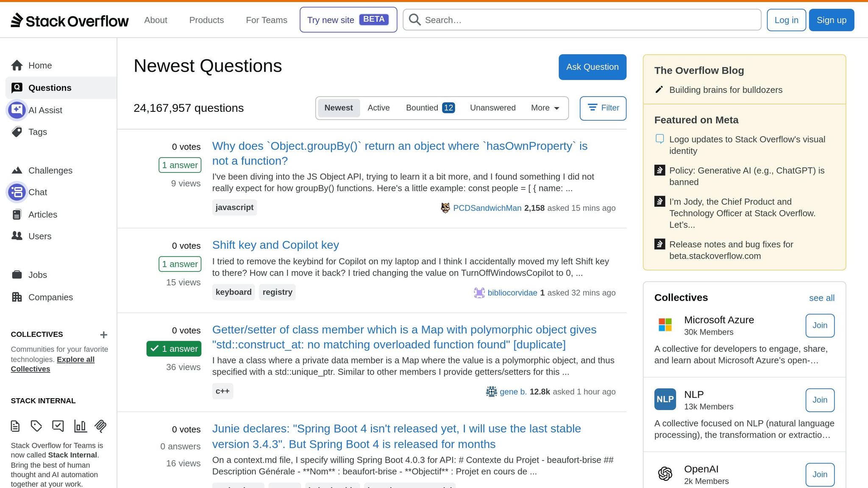
Task: Open Challenges from the sidebar icon
Action: (x=17, y=170)
